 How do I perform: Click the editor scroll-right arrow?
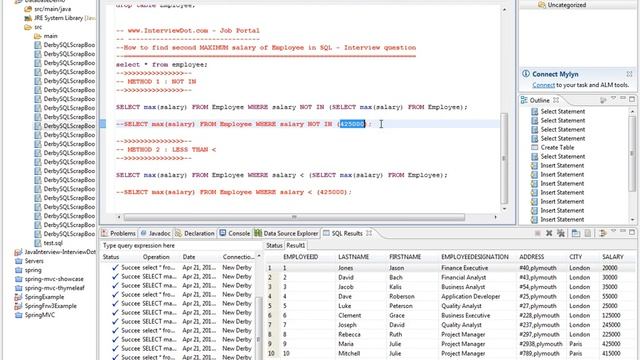point(496,217)
